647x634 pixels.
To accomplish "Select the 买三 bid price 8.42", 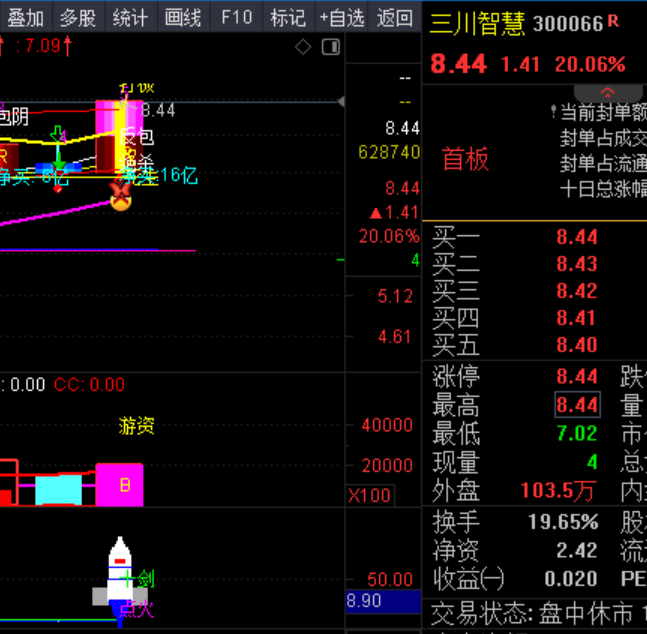I will (x=577, y=291).
